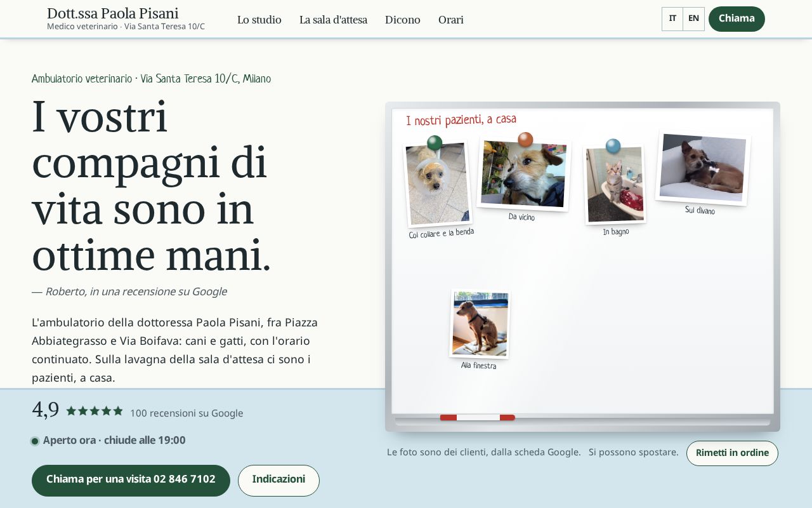This screenshot has width=812, height=508.
Task: Select the Sul divano dog photo
Action: [703, 168]
